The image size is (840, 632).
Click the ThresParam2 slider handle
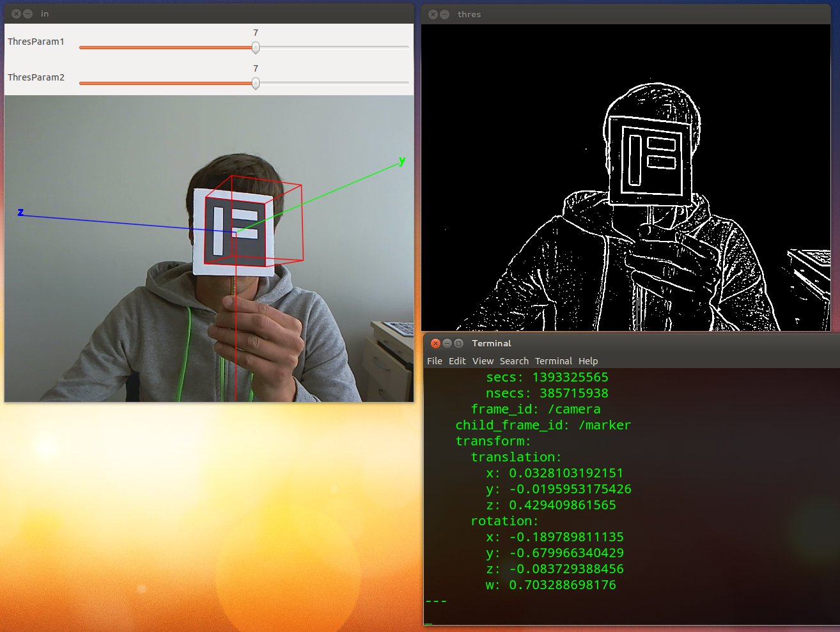tap(256, 83)
